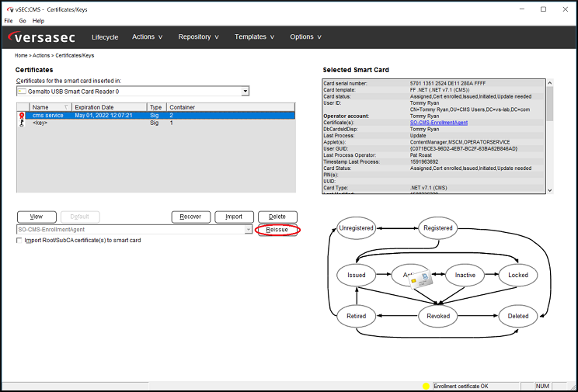Click the timestamp value 1591963692

pos(423,161)
